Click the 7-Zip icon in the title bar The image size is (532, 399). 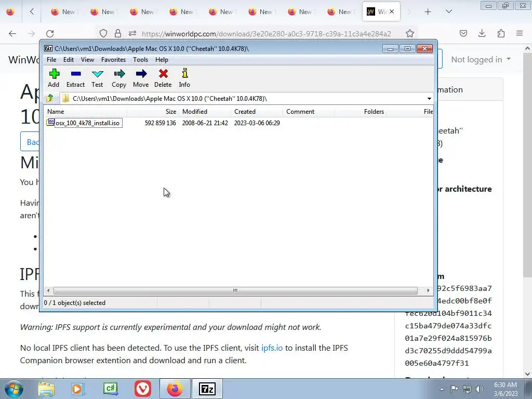tap(48, 48)
